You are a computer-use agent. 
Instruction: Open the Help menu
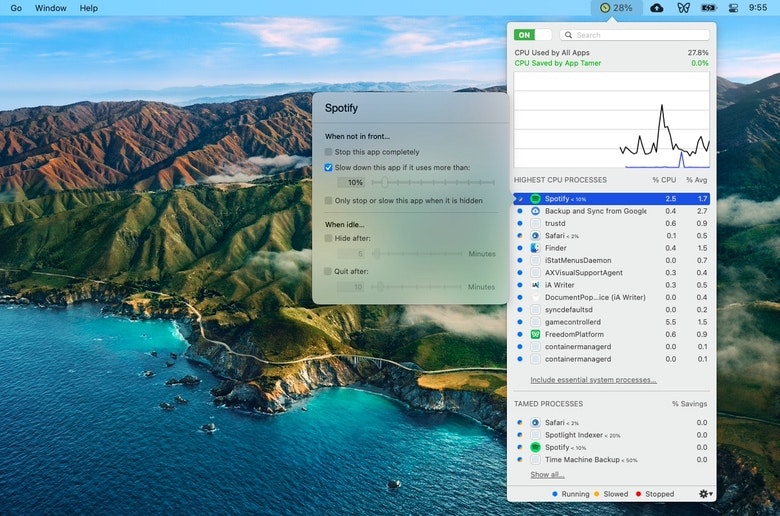(x=89, y=8)
